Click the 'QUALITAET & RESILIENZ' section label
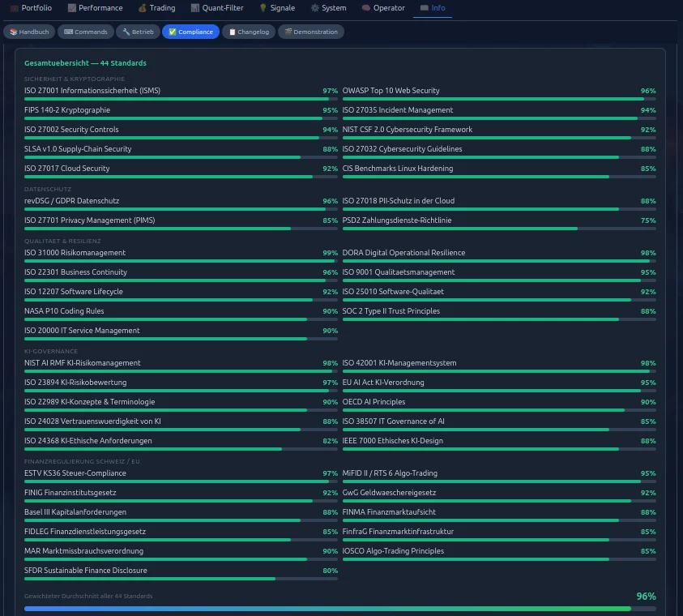 62,241
